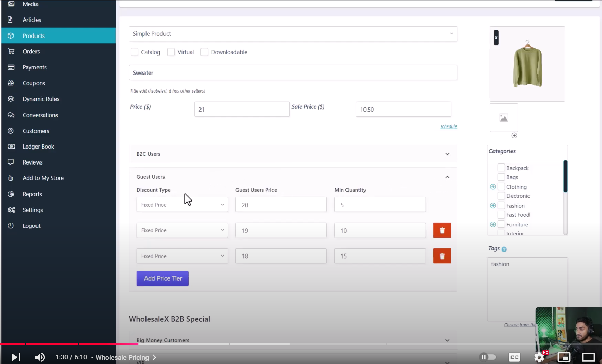This screenshot has height=364, width=602.
Task: Click the Tags help question icon
Action: pyautogui.click(x=504, y=249)
